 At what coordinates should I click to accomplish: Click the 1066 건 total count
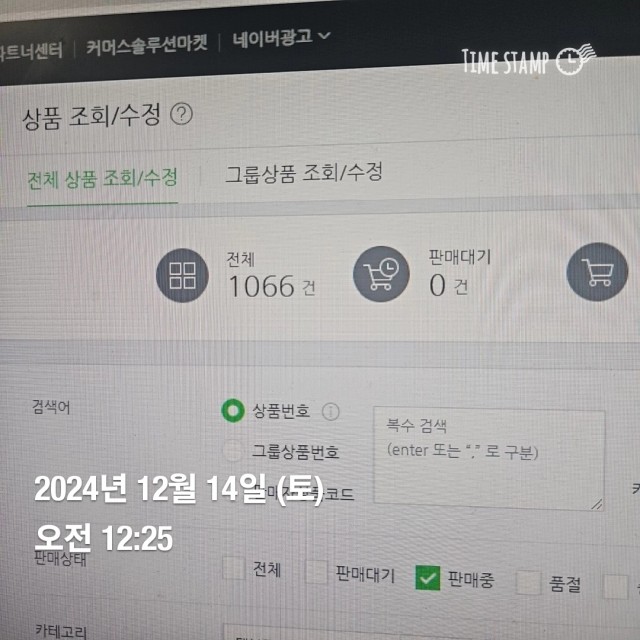coord(272,286)
